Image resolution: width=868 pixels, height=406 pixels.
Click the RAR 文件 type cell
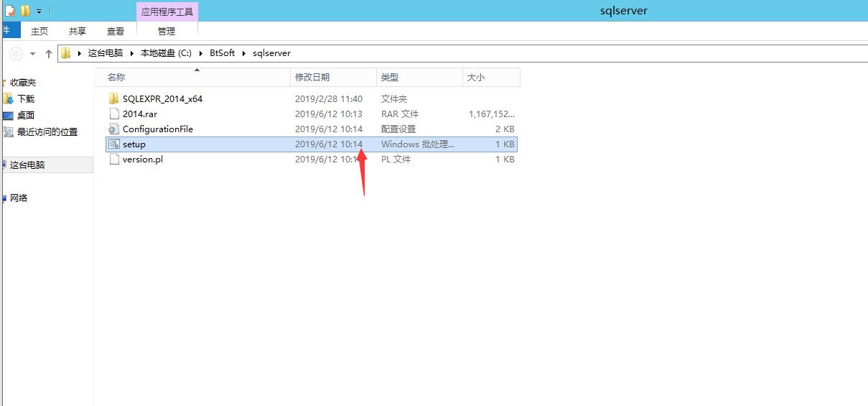pos(400,114)
